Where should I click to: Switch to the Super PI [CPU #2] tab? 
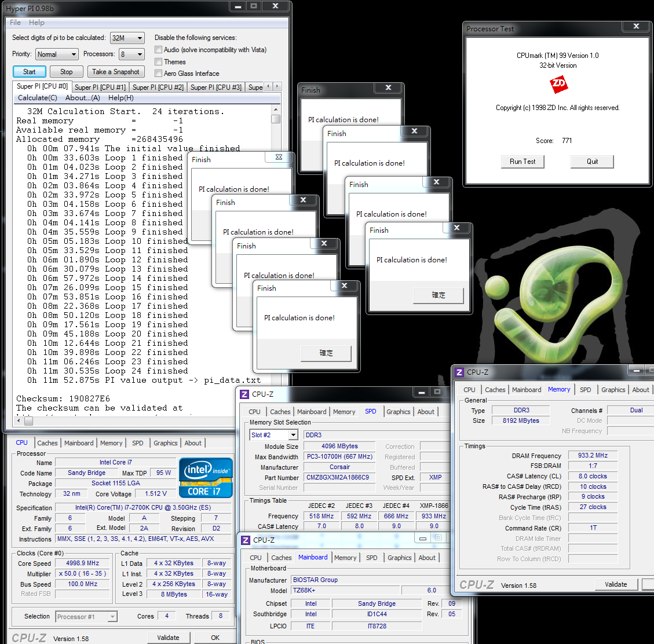click(x=158, y=87)
